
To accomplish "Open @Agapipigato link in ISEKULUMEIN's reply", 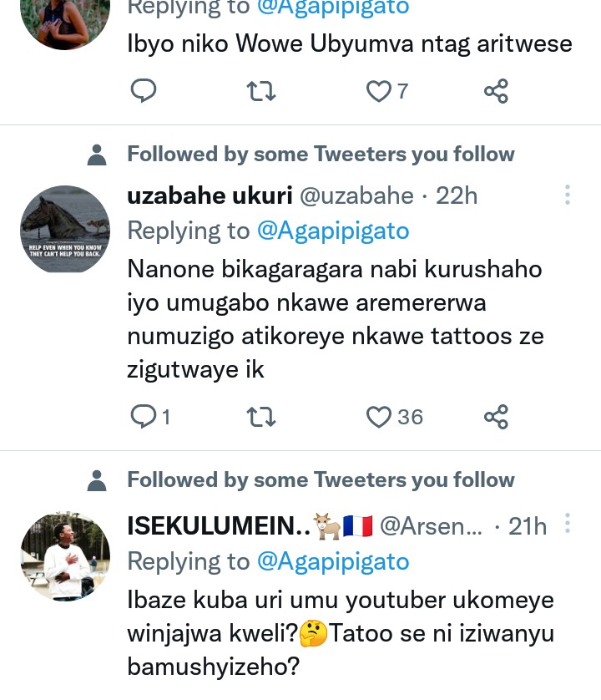I will coord(333,561).
